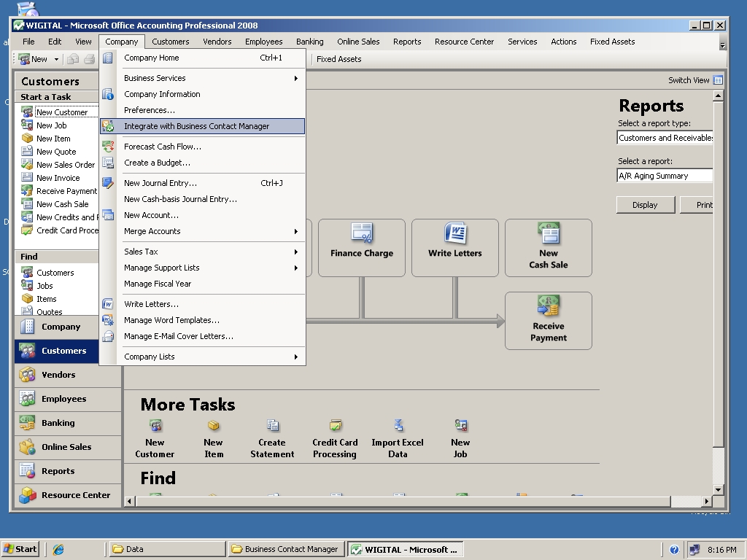Open New Cash Sale from the workflow diagram
747x560 pixels.
click(549, 248)
